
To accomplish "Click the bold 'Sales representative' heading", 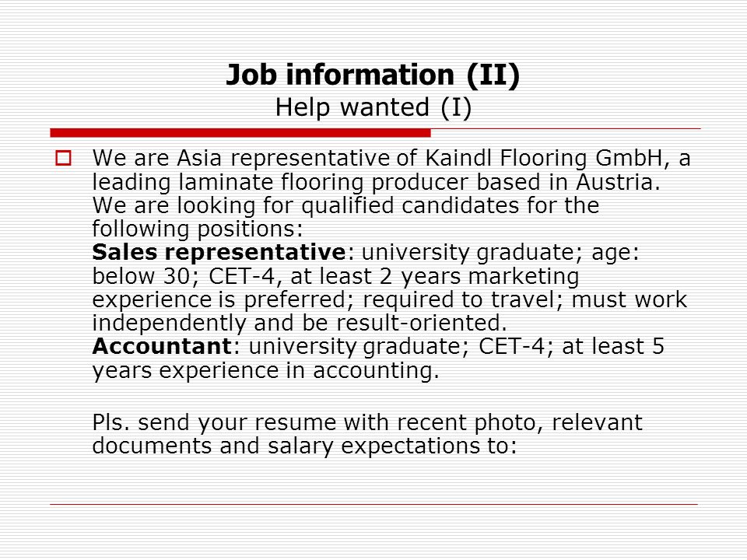I will [219, 252].
